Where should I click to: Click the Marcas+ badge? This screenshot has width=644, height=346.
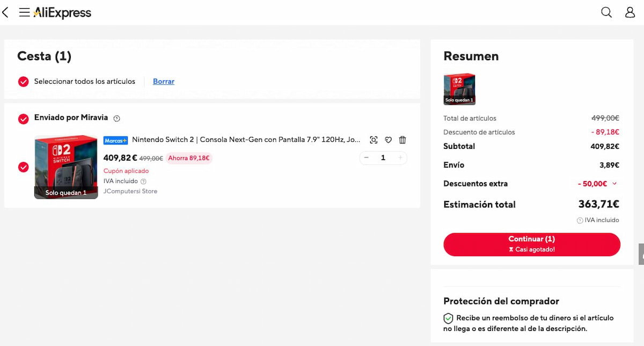pos(115,140)
